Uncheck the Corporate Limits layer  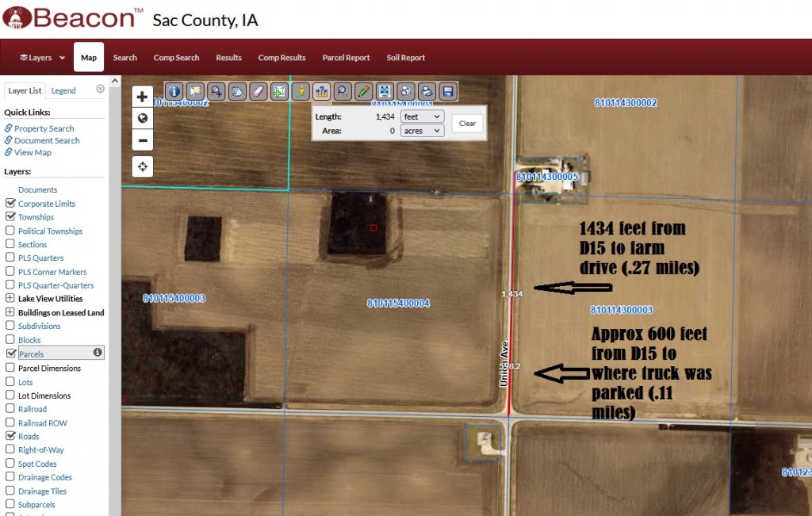10,204
